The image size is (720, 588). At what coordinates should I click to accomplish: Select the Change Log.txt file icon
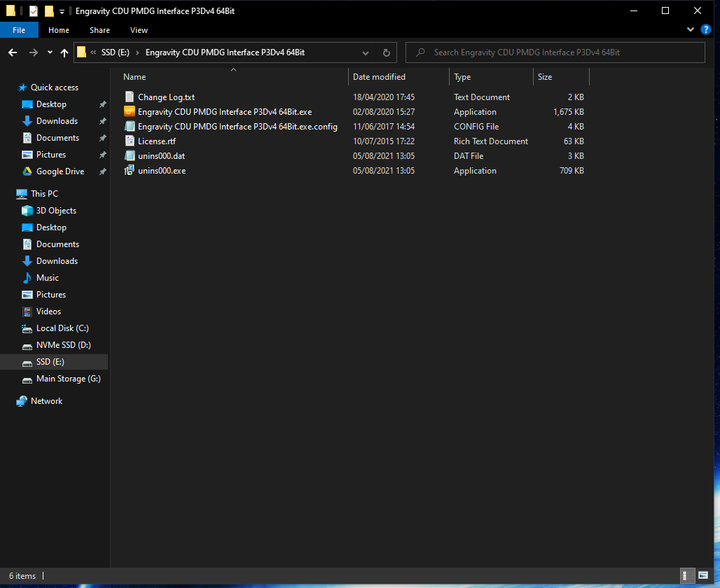pos(130,97)
